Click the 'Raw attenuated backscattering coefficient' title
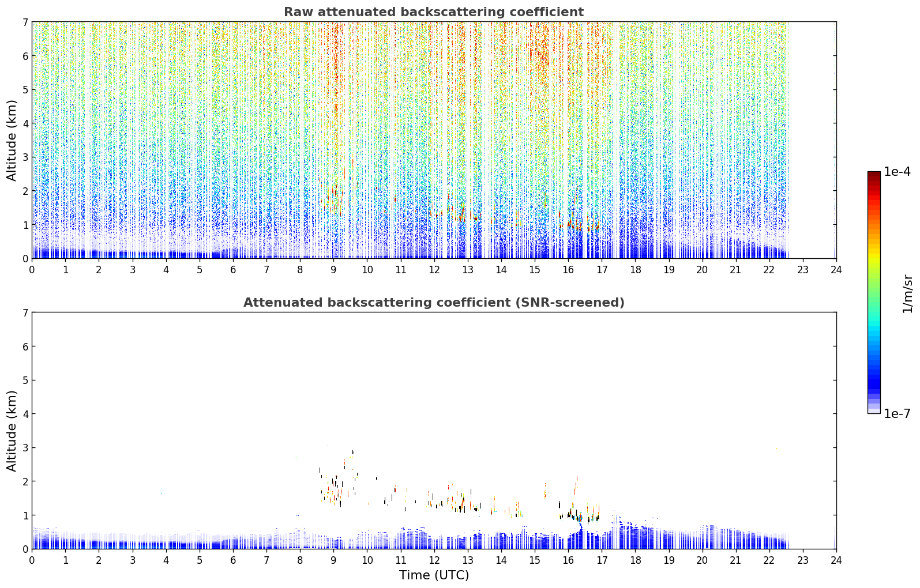This screenshot has width=920, height=588. [434, 12]
